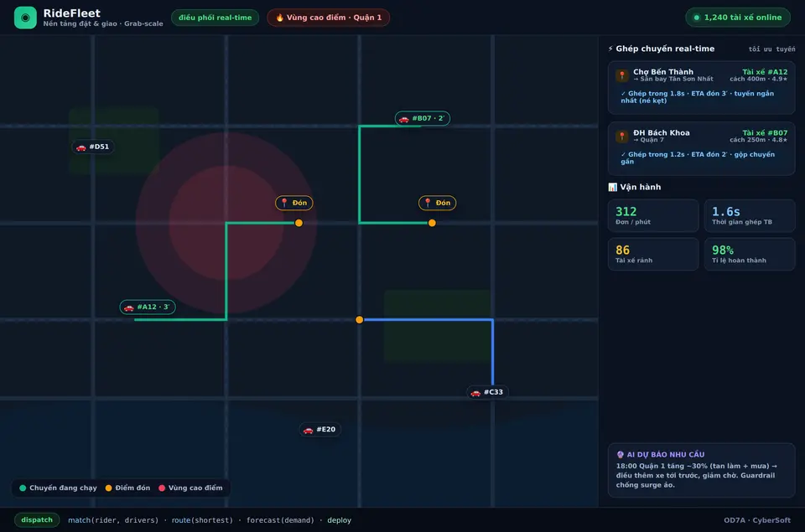Click the "điều phối real-time" pill
This screenshot has width=805, height=532.
216,18
